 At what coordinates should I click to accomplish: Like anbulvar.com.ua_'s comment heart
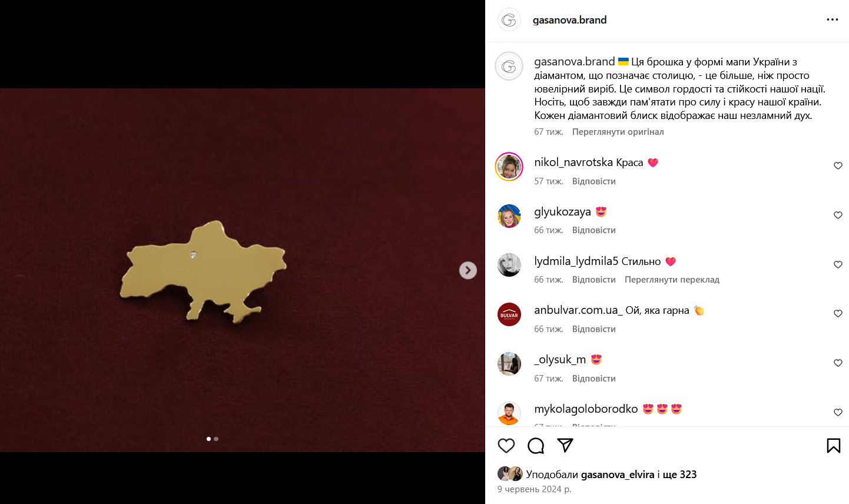click(x=838, y=314)
